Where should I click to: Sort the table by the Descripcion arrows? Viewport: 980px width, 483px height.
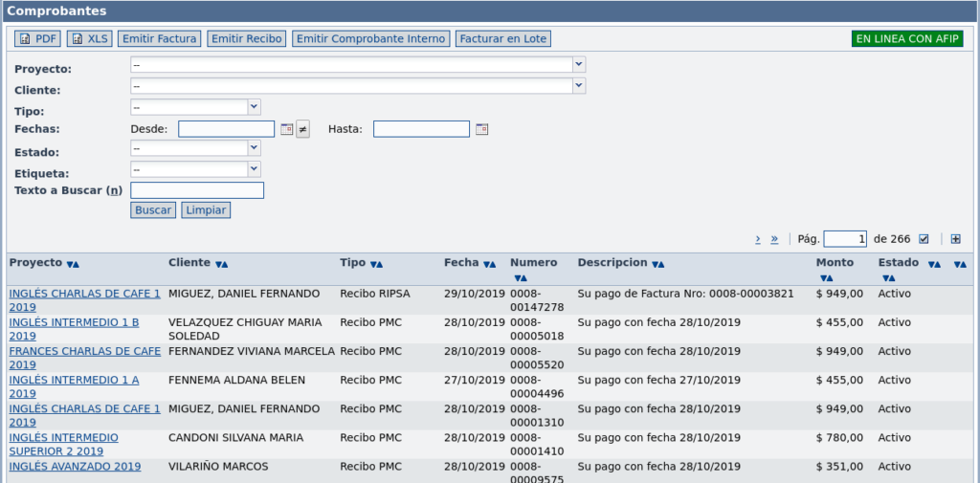(x=657, y=264)
